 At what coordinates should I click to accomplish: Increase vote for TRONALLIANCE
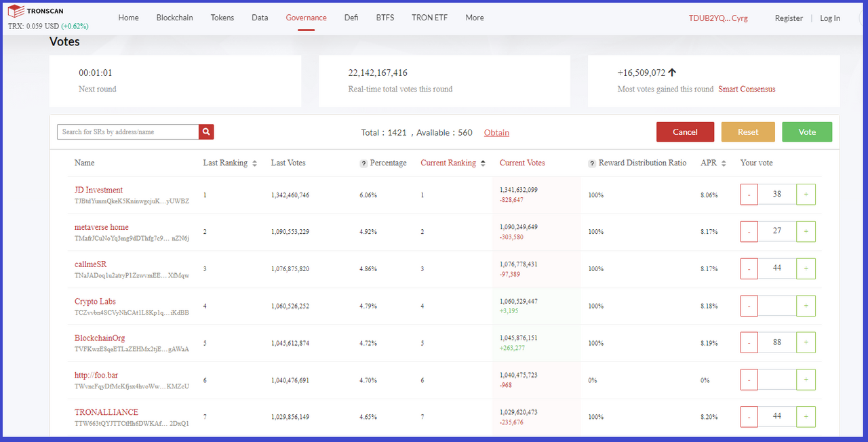click(x=806, y=417)
